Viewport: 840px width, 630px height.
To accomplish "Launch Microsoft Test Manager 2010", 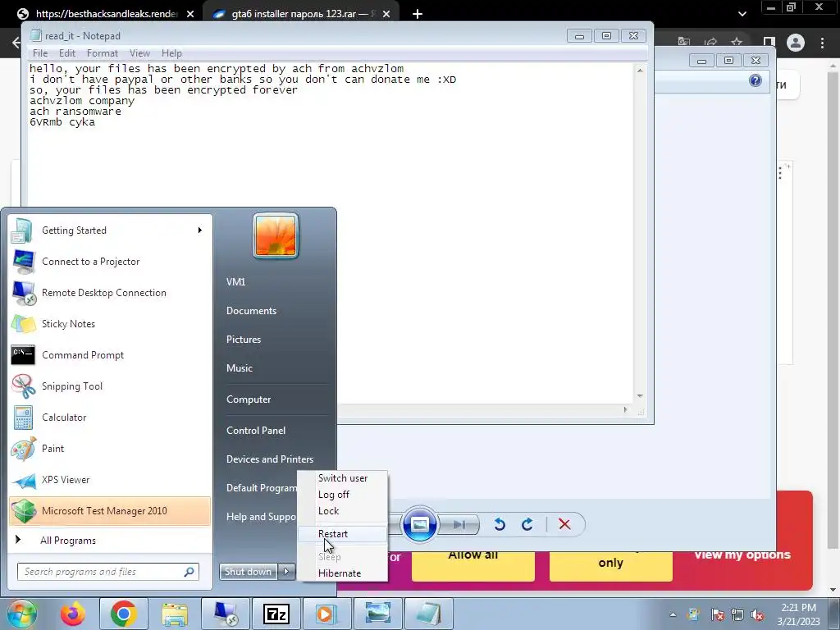I will click(110, 510).
